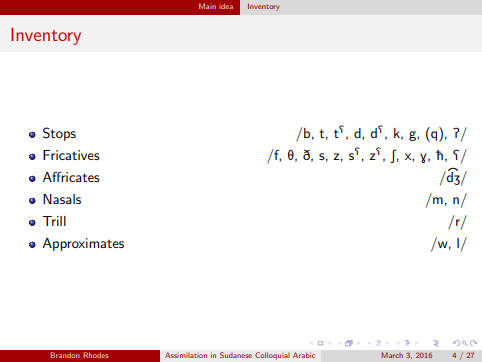Jump to next section arrow

click(x=416, y=343)
